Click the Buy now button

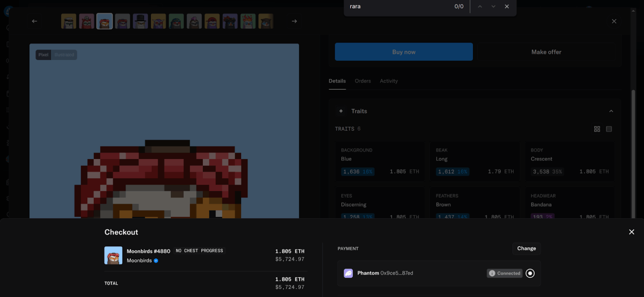(x=404, y=52)
